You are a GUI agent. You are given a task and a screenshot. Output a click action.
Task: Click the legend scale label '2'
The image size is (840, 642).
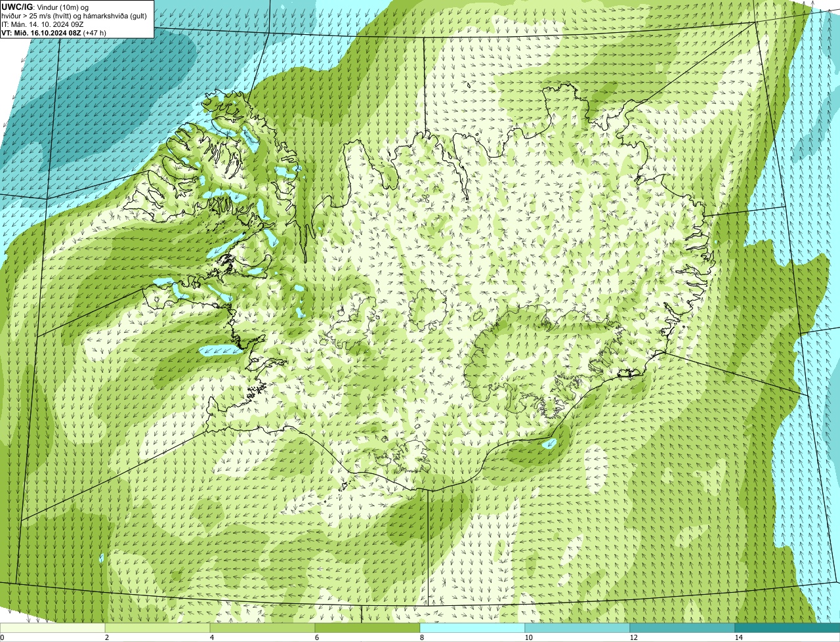click(106, 637)
